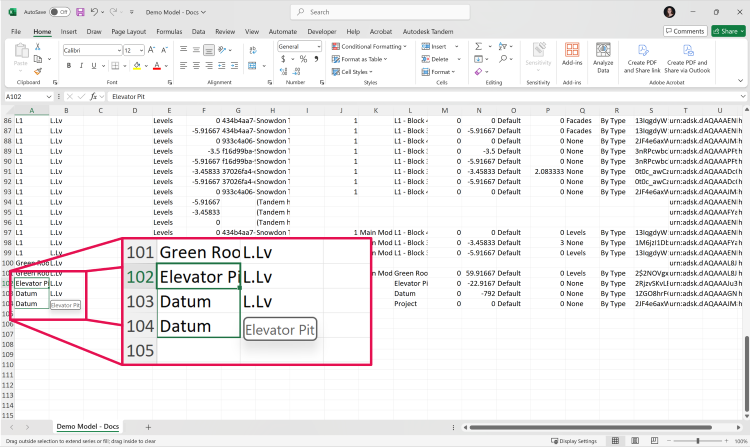The image size is (750, 447).
Task: Click the Undo arrow icon
Action: tap(95, 12)
